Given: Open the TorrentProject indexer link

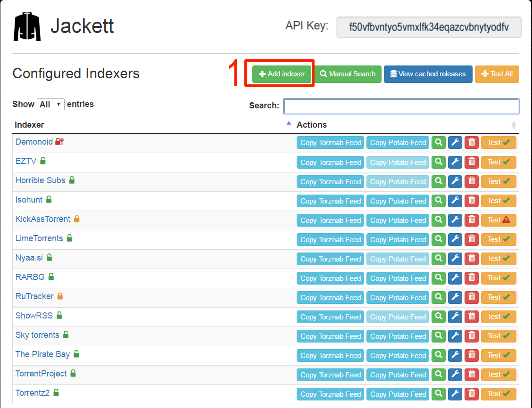Looking at the screenshot, I should (41, 374).
